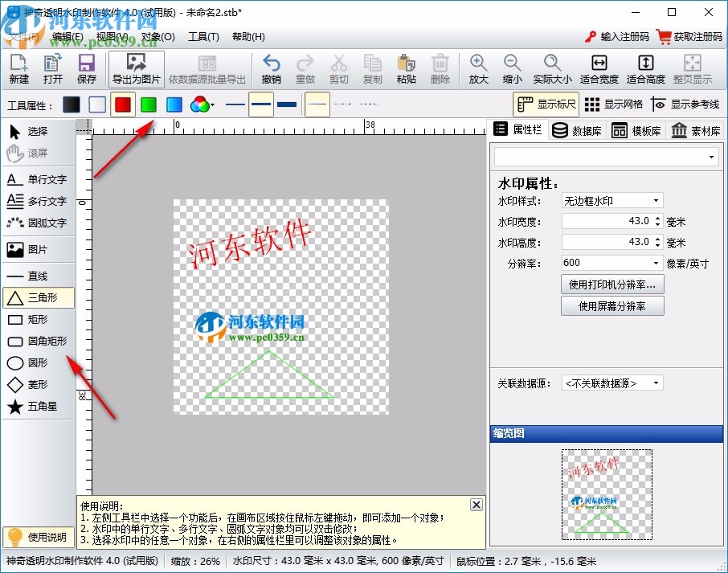Decrease 水印高度 with down spinner
Viewport: 728px width, 573px height.
(657, 245)
